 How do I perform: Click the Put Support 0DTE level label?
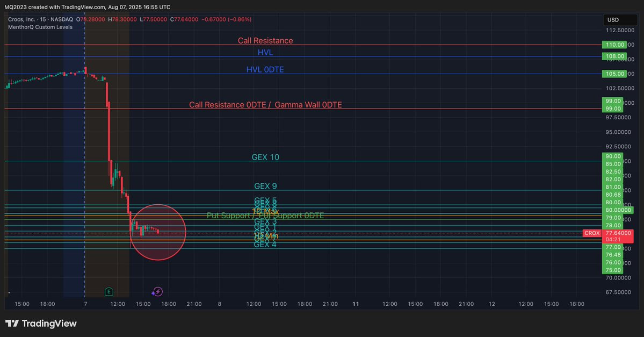click(x=291, y=216)
